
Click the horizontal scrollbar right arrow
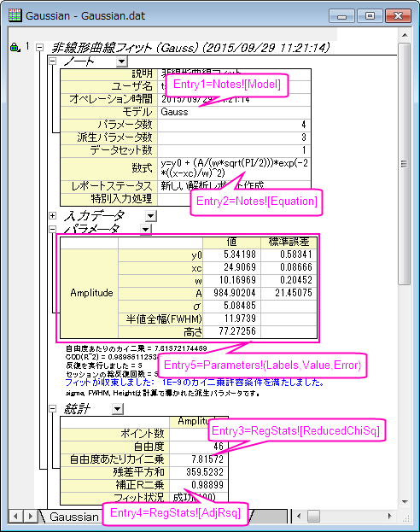point(390,517)
